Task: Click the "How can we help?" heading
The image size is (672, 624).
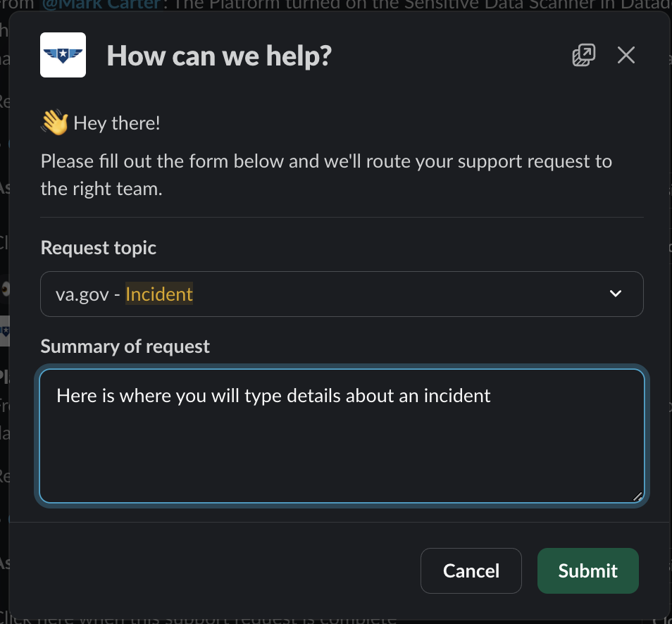Action: (218, 56)
